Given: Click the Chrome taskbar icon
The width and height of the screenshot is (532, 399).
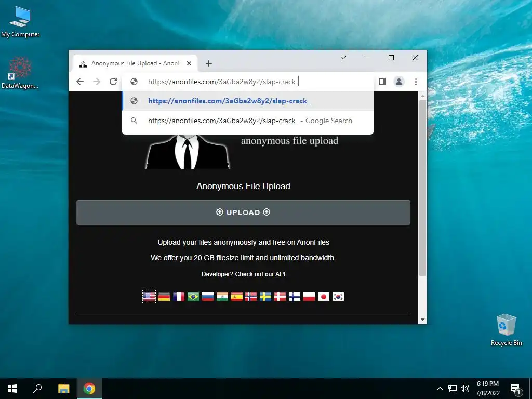Looking at the screenshot, I should [89, 389].
